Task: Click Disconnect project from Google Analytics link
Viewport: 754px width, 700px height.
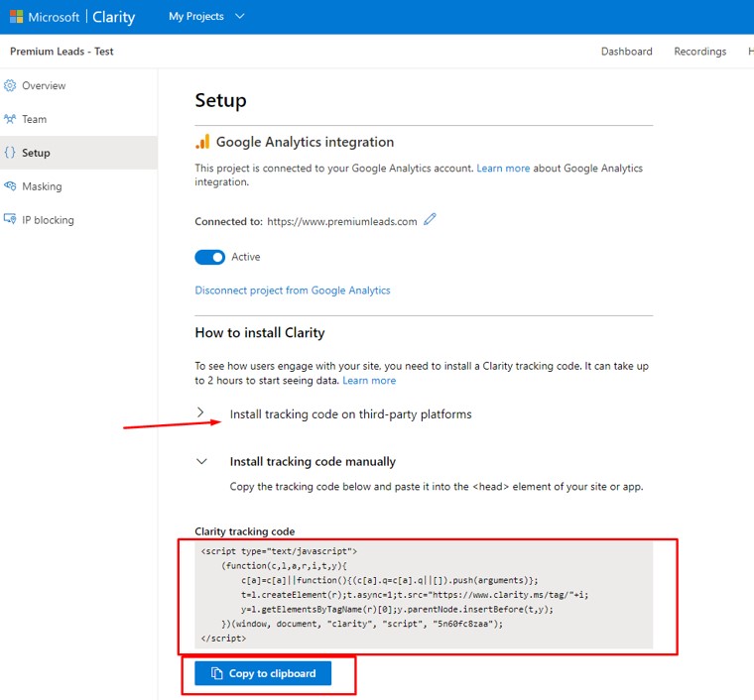Action: click(293, 291)
